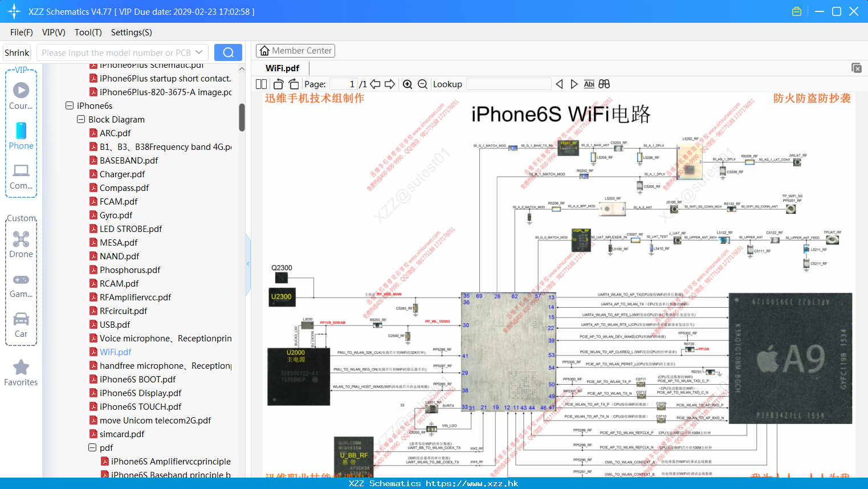Zoom in on the schematic
This screenshot has height=489, width=868.
click(x=407, y=84)
